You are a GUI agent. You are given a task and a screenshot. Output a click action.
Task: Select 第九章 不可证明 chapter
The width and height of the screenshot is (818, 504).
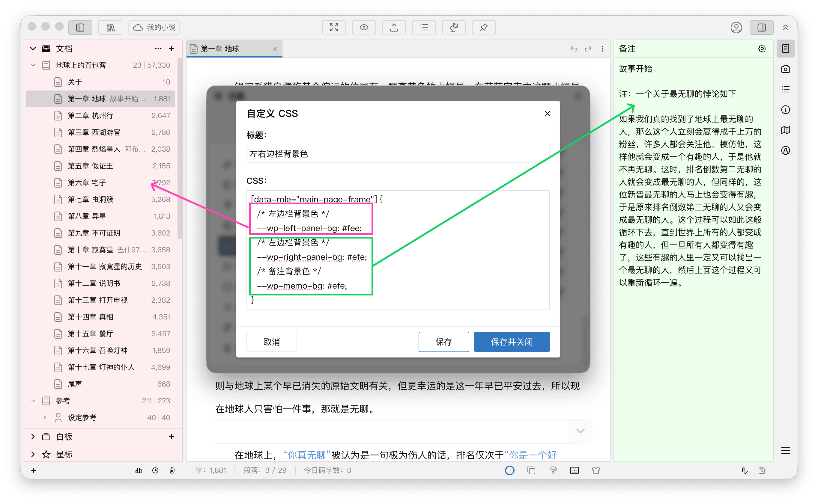coord(100,233)
